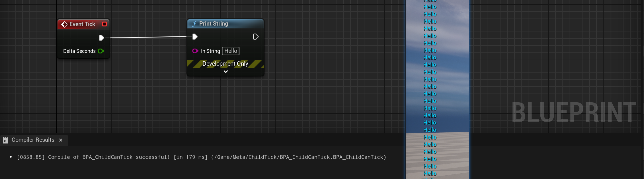This screenshot has width=644, height=179.
Task: Select the Event Tick node by its title
Action: click(82, 24)
